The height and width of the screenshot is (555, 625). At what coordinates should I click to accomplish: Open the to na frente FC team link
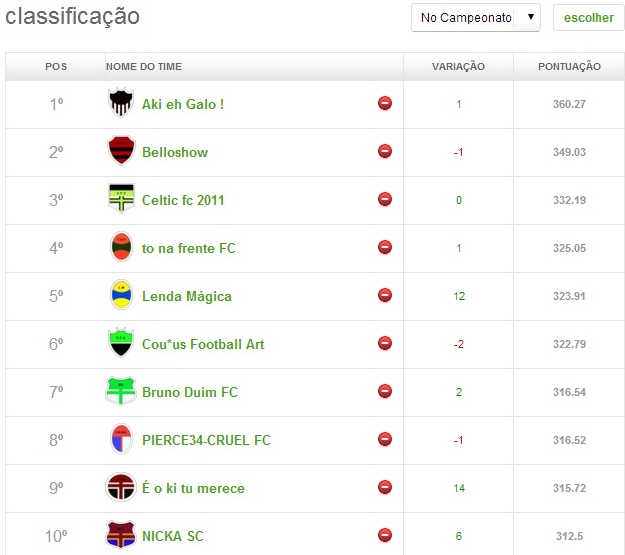(189, 248)
